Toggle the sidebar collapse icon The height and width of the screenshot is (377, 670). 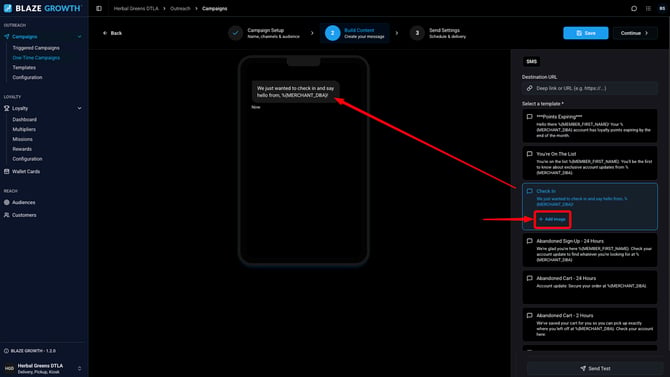coord(99,9)
